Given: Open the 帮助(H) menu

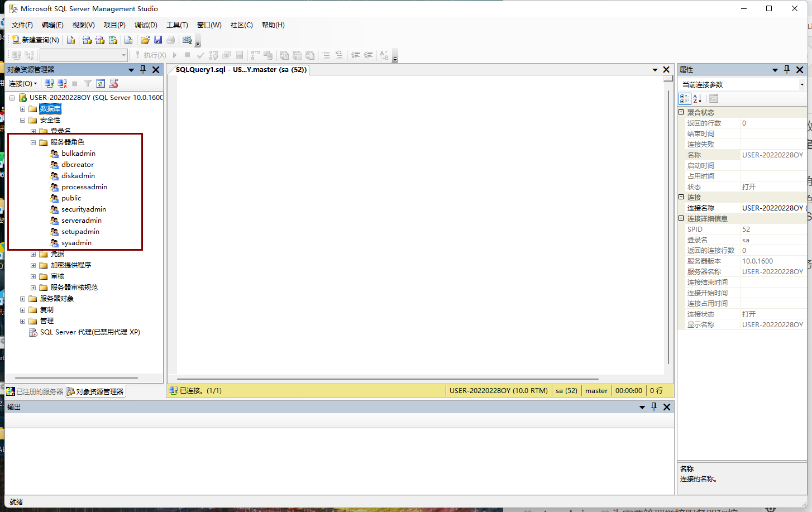Looking at the screenshot, I should pos(273,25).
